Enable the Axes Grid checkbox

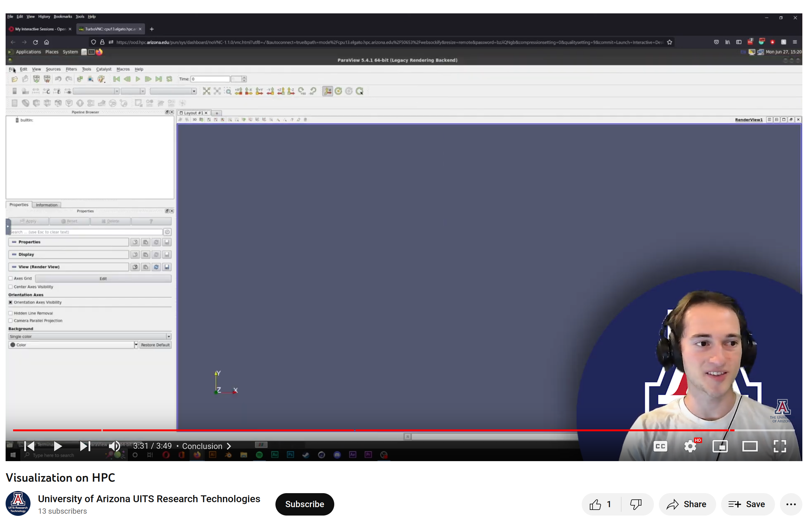tap(11, 279)
